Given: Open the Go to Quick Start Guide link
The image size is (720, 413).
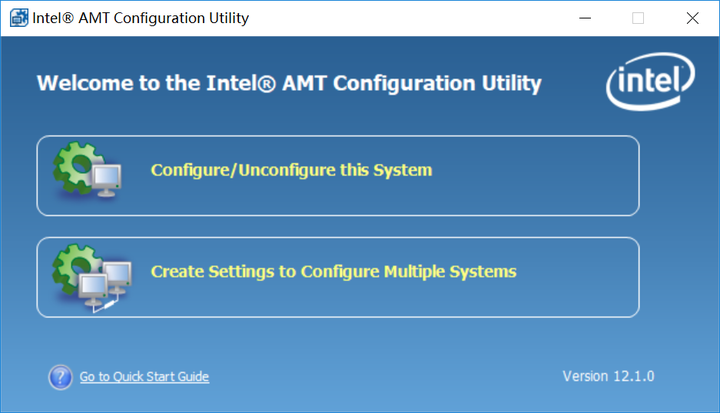Looking at the screenshot, I should tap(144, 377).
